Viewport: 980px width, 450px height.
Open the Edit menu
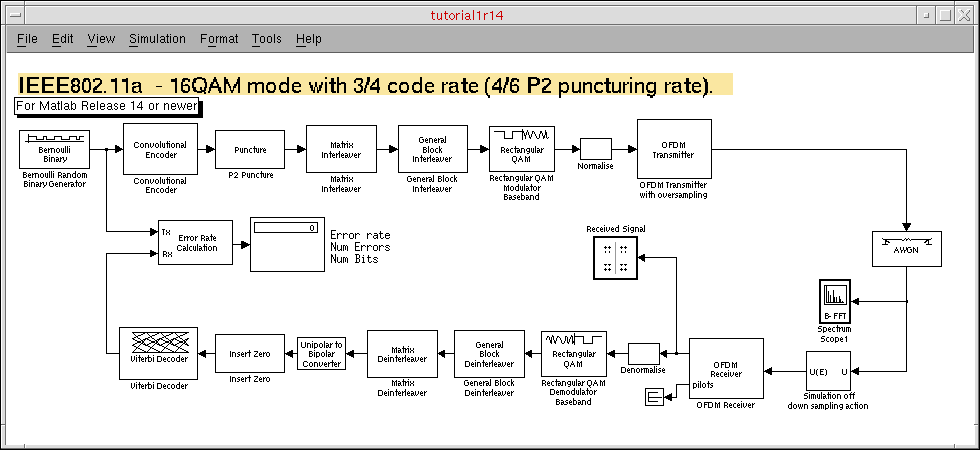(x=62, y=39)
